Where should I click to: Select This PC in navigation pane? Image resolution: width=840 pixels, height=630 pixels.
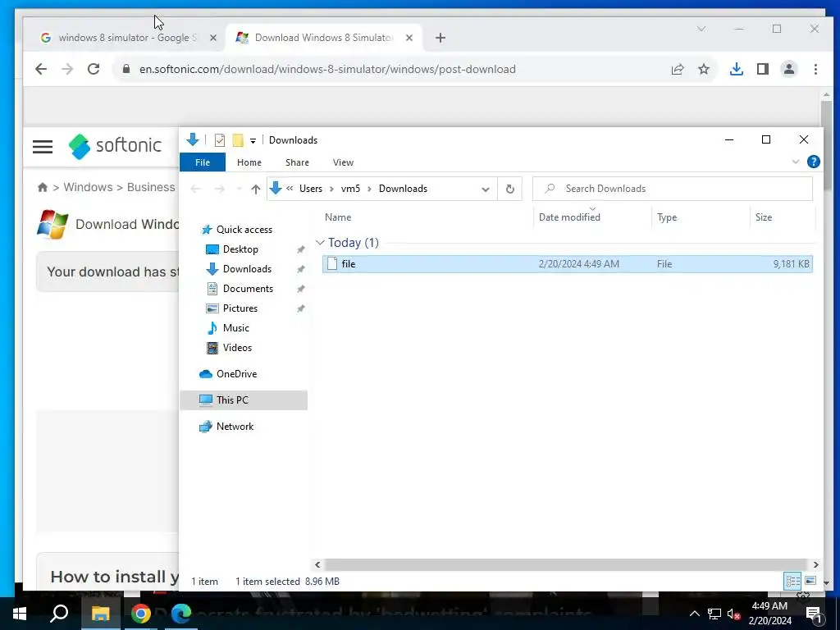click(x=232, y=400)
